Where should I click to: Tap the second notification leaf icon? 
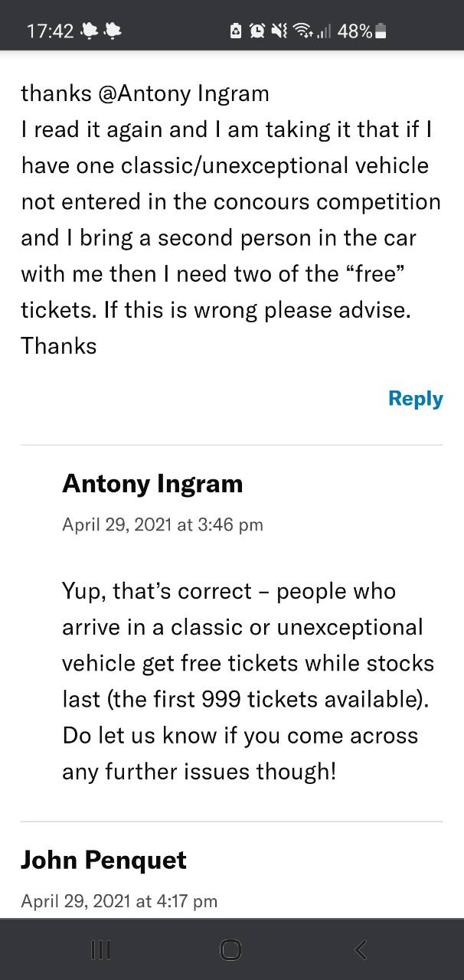(x=113, y=31)
